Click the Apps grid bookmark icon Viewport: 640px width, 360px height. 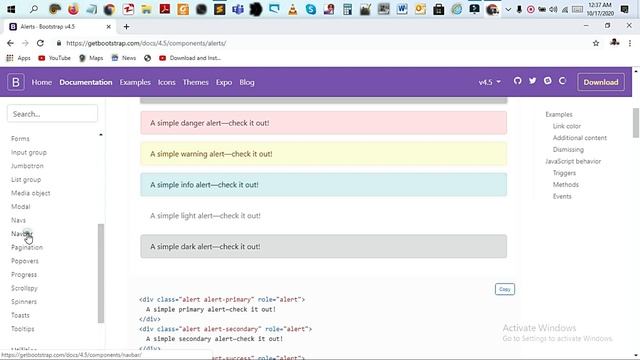tap(10, 58)
